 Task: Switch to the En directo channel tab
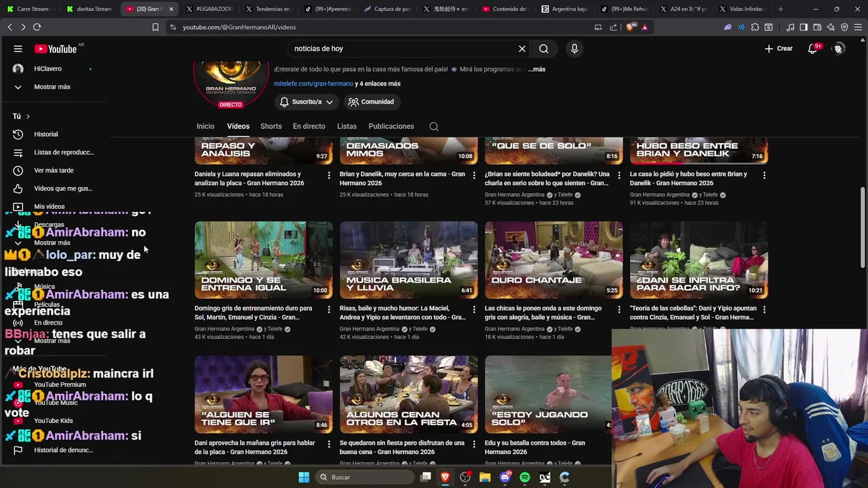[x=309, y=126]
